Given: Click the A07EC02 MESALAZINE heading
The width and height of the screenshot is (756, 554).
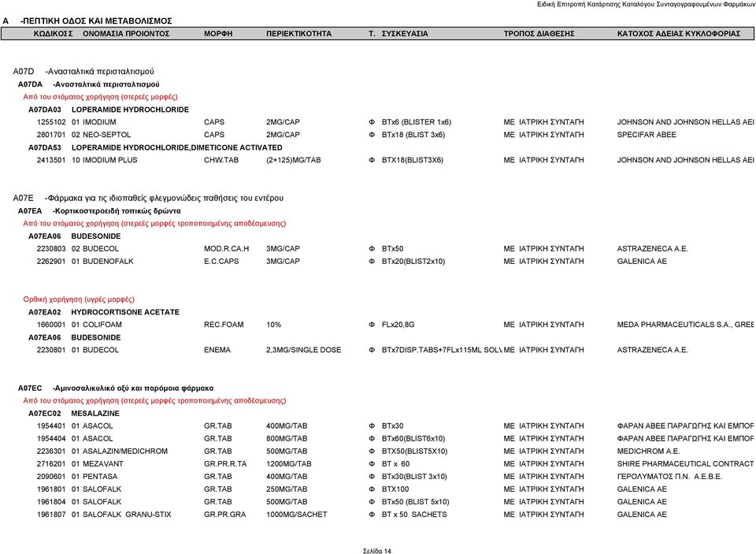Looking at the screenshot, I should click(74, 414).
